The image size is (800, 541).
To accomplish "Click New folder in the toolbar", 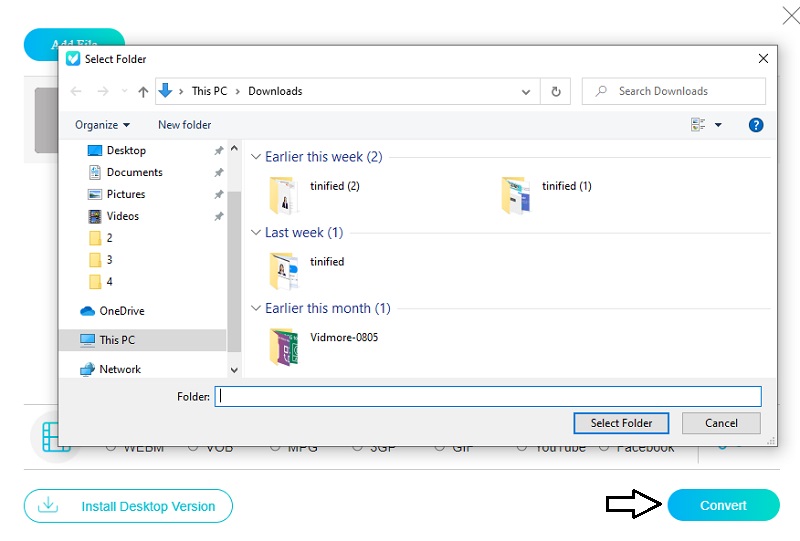I will click(x=184, y=125).
